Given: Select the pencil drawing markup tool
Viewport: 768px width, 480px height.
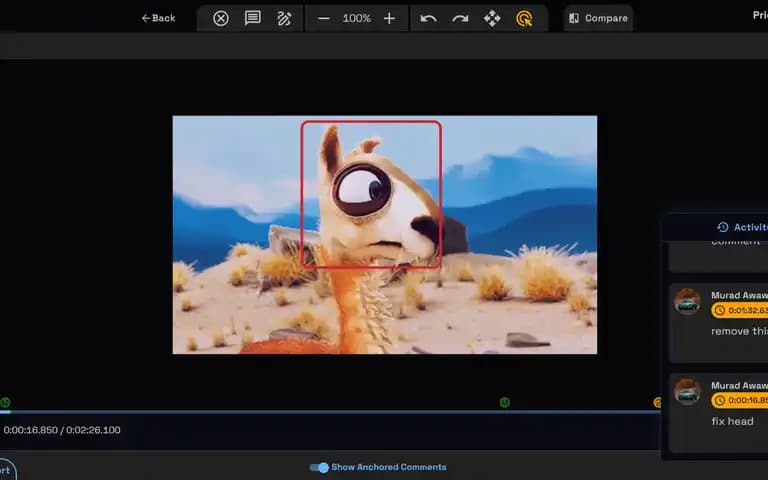Looking at the screenshot, I should pyautogui.click(x=285, y=19).
